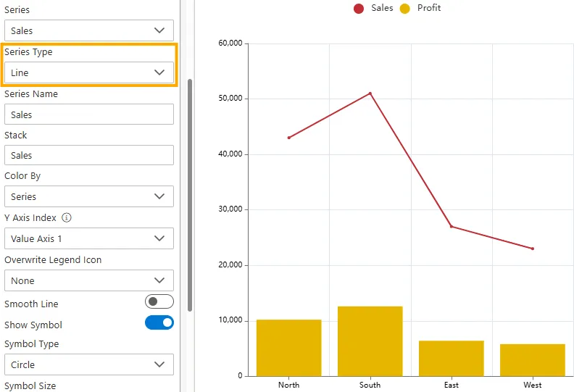Disable the Show Symbol toggle
Screen dimensions: 574x392
(x=159, y=322)
